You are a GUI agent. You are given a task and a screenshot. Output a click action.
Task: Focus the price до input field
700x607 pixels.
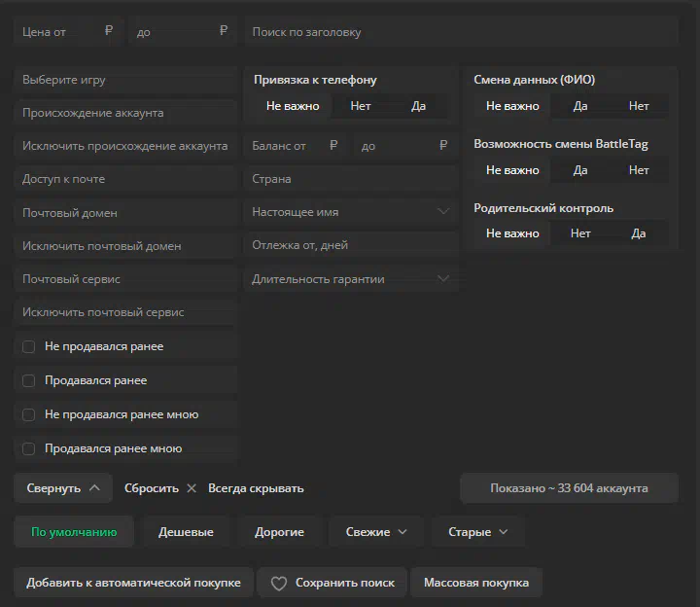[x=182, y=32]
